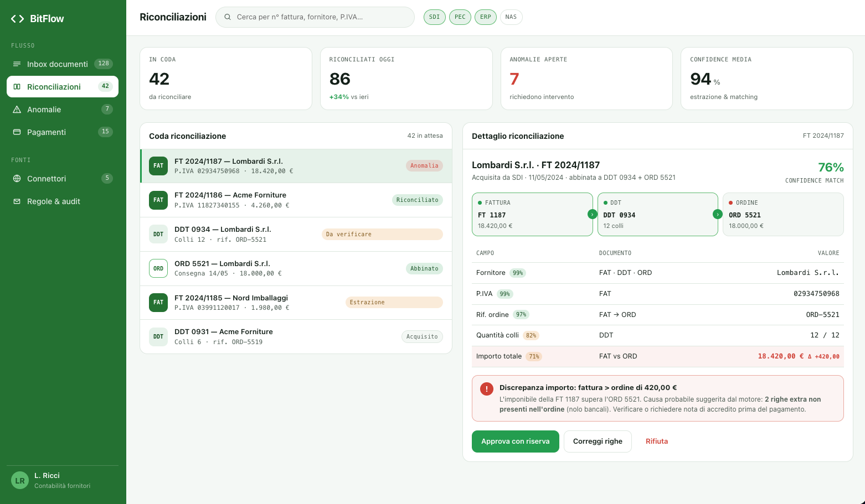Image resolution: width=865 pixels, height=504 pixels.
Task: Click the Estrazione progress badge
Action: [394, 303]
